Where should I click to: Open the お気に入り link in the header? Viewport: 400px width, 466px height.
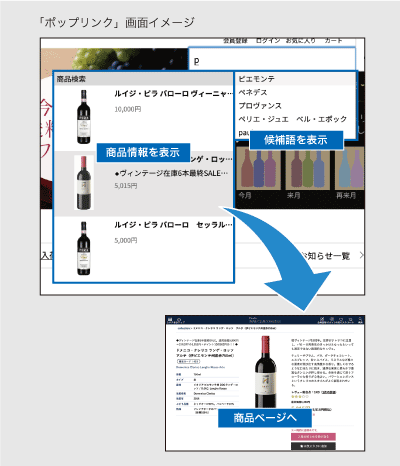click(300, 41)
